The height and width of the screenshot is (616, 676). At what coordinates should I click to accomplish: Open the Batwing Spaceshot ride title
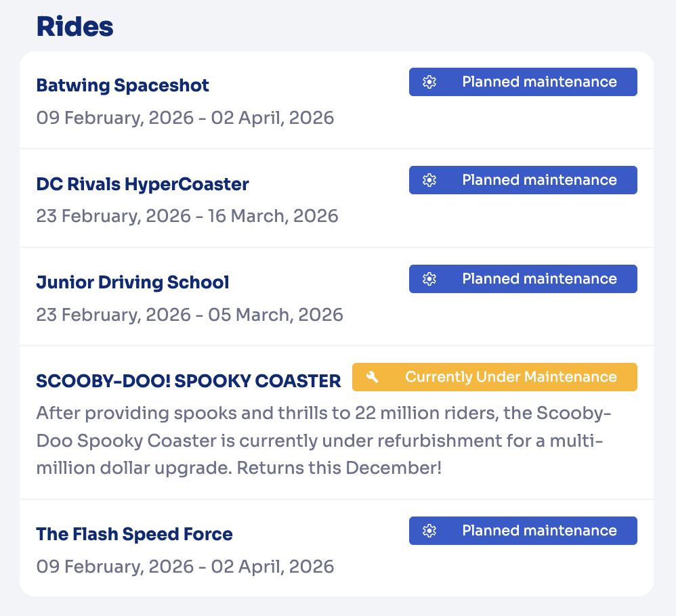click(123, 85)
